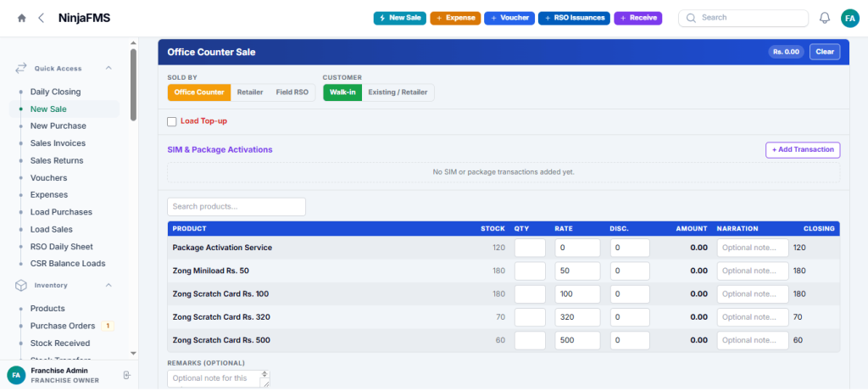
Task: Click the CLOSING column header
Action: [x=819, y=228]
